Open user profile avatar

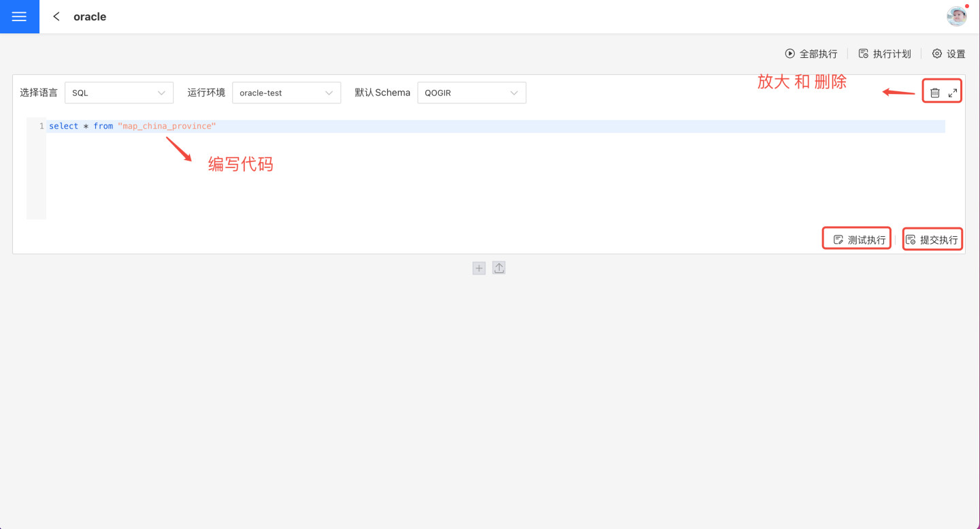click(957, 16)
